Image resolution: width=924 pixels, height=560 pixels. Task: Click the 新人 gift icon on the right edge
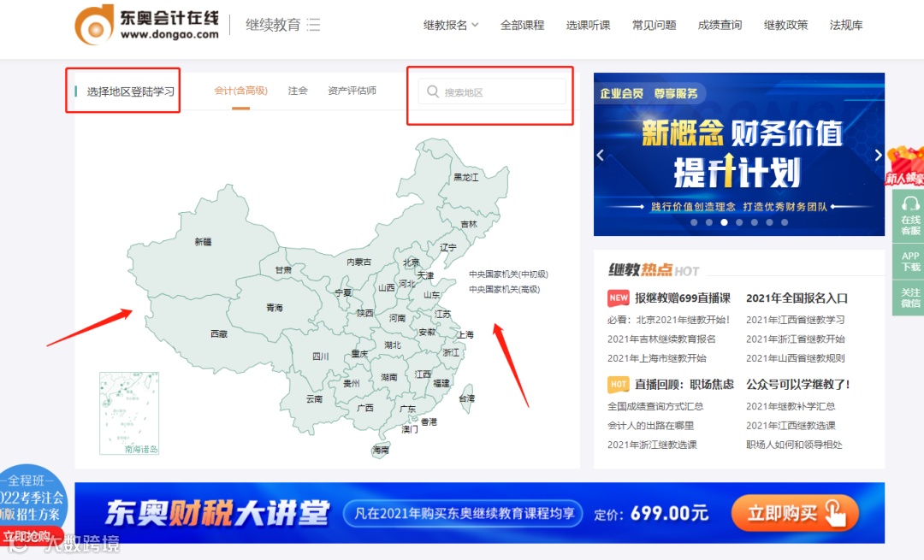tap(906, 166)
